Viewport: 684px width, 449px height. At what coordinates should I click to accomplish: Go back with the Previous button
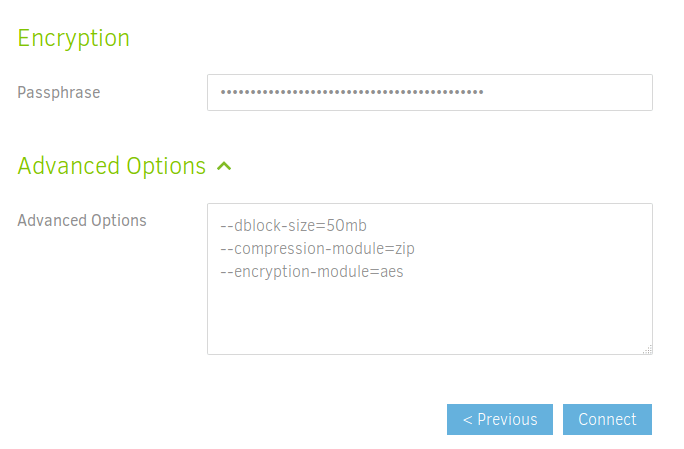tap(500, 419)
